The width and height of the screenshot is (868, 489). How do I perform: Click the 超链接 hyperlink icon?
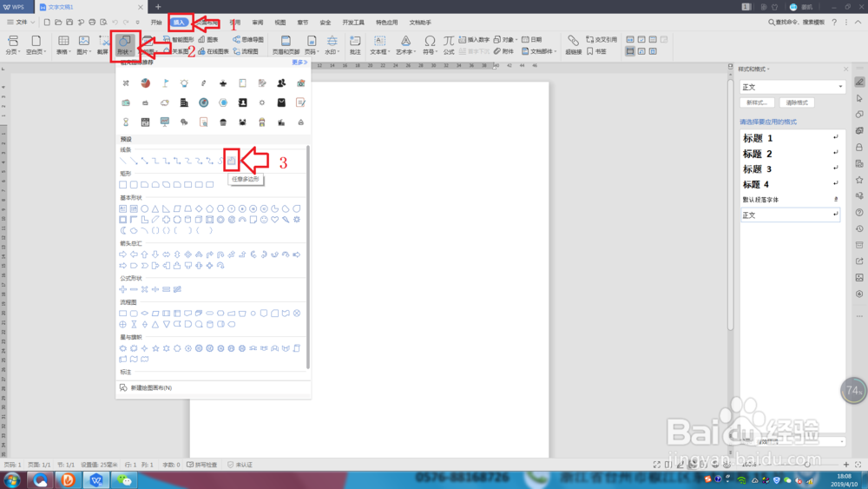(x=573, y=44)
